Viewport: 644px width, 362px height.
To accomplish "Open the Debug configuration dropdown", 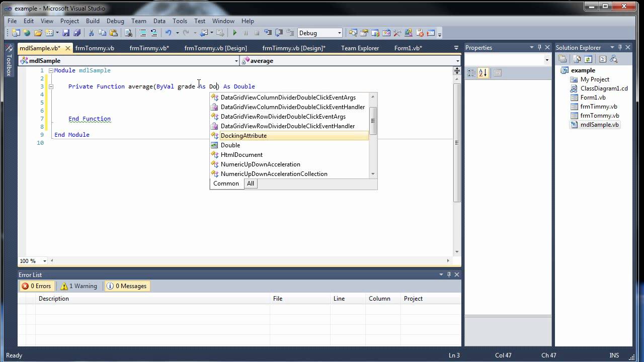I will (340, 33).
